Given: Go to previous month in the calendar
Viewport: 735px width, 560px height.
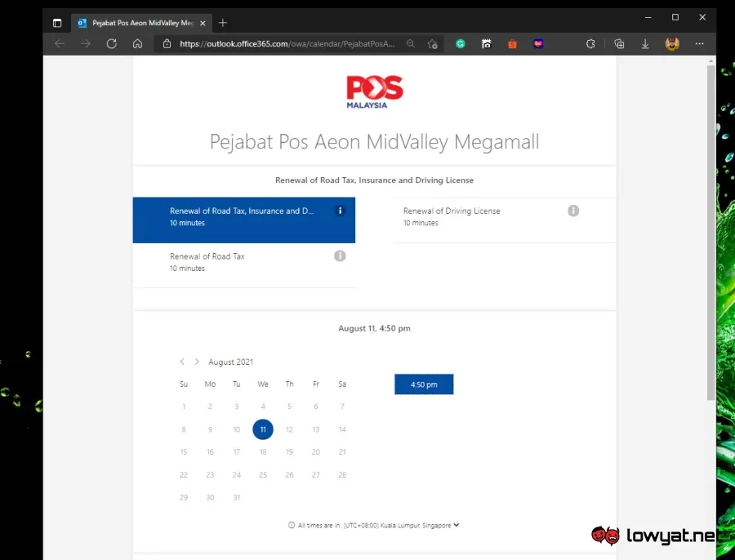Looking at the screenshot, I should 182,362.
